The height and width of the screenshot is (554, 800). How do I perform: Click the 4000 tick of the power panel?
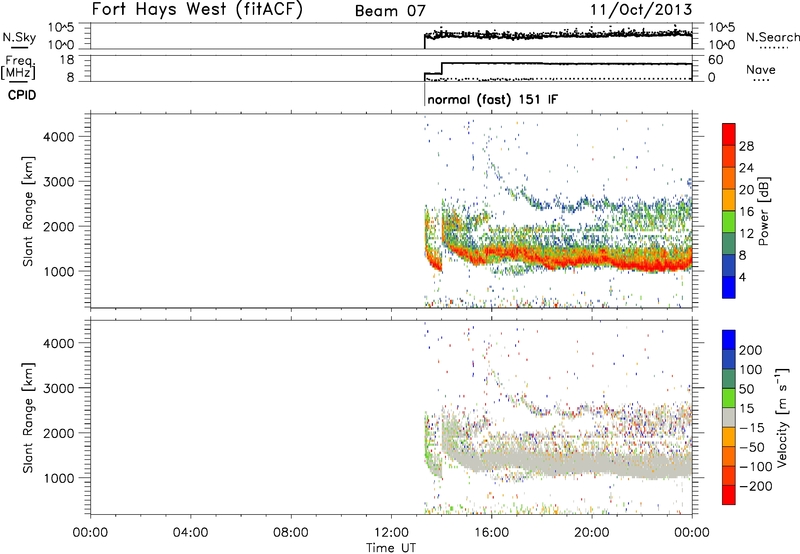[59, 137]
